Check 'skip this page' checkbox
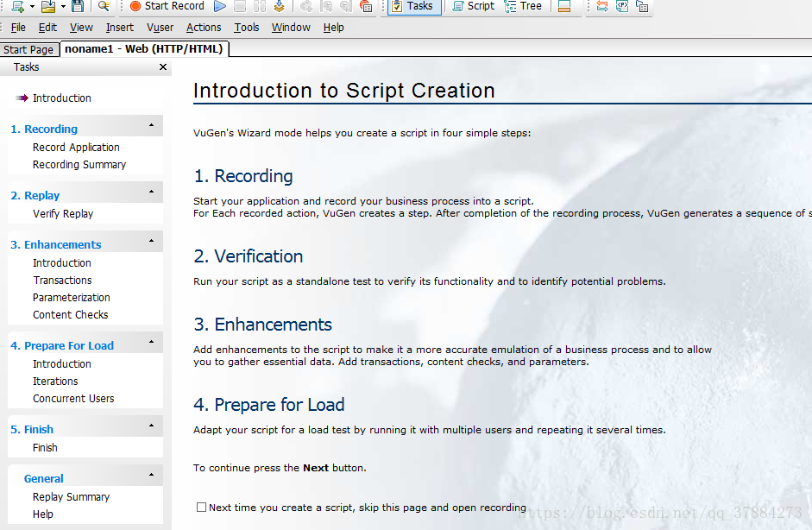 click(201, 508)
